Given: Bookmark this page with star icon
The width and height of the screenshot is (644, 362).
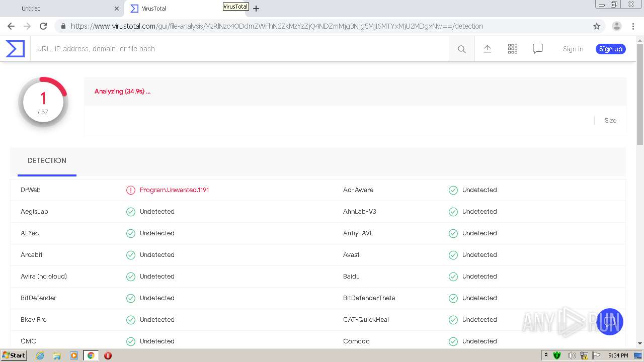Looking at the screenshot, I should point(597,26).
